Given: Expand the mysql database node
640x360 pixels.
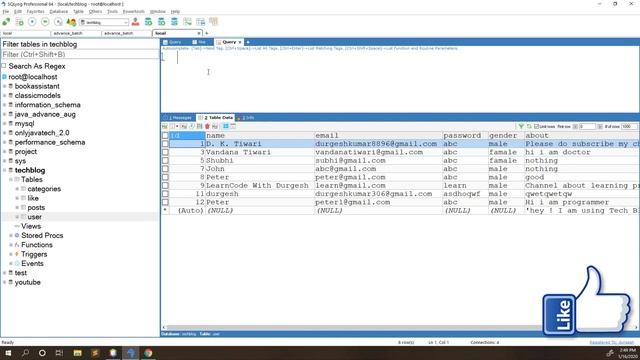Looking at the screenshot, I should 4,124.
